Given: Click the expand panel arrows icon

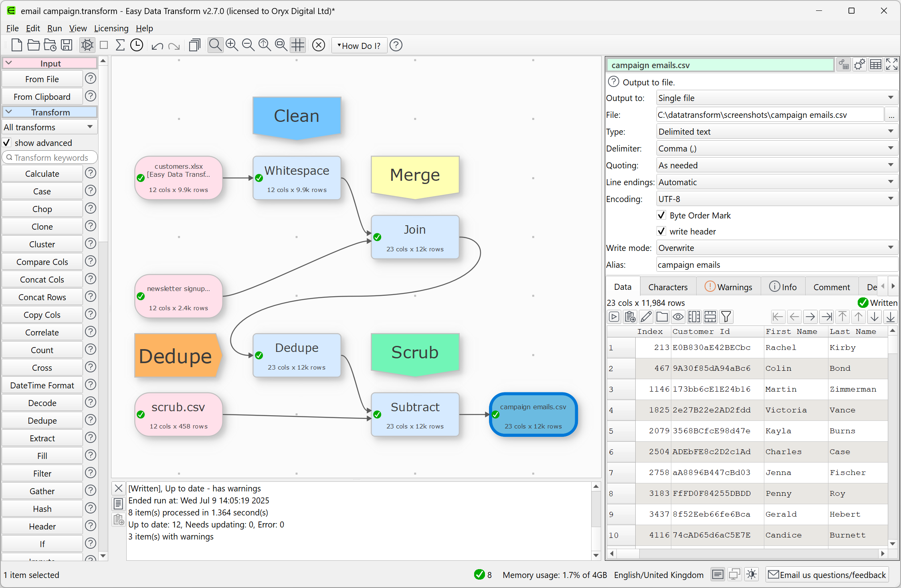Looking at the screenshot, I should click(892, 65).
